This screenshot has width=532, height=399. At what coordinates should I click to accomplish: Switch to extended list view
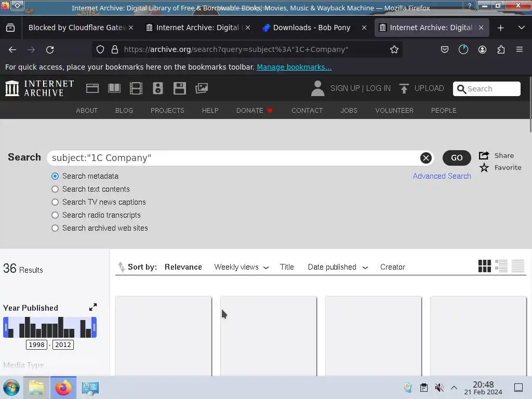pyautogui.click(x=501, y=266)
